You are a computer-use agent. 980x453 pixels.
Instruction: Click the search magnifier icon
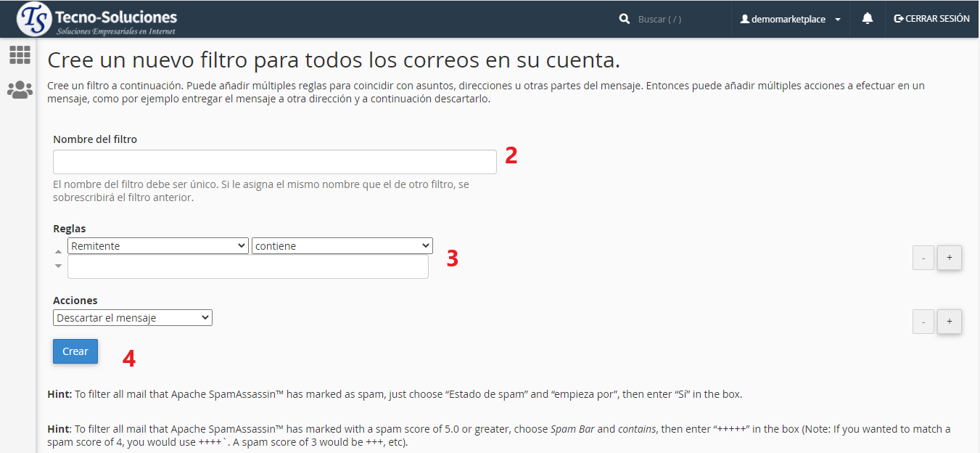(625, 20)
